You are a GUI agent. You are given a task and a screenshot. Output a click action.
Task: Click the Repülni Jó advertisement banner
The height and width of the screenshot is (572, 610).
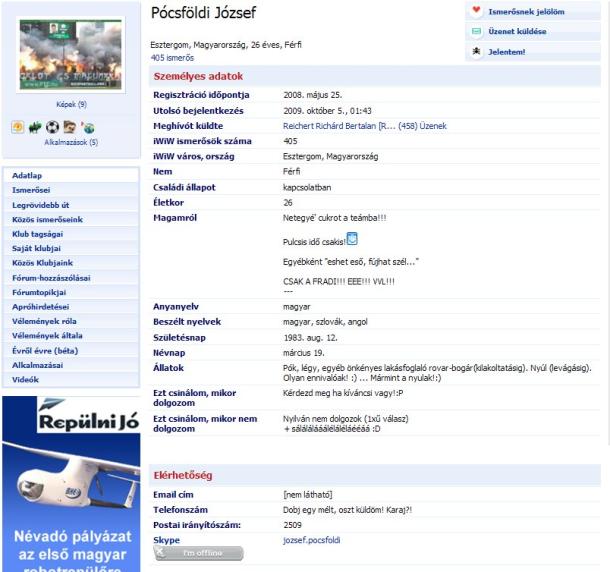(71, 484)
